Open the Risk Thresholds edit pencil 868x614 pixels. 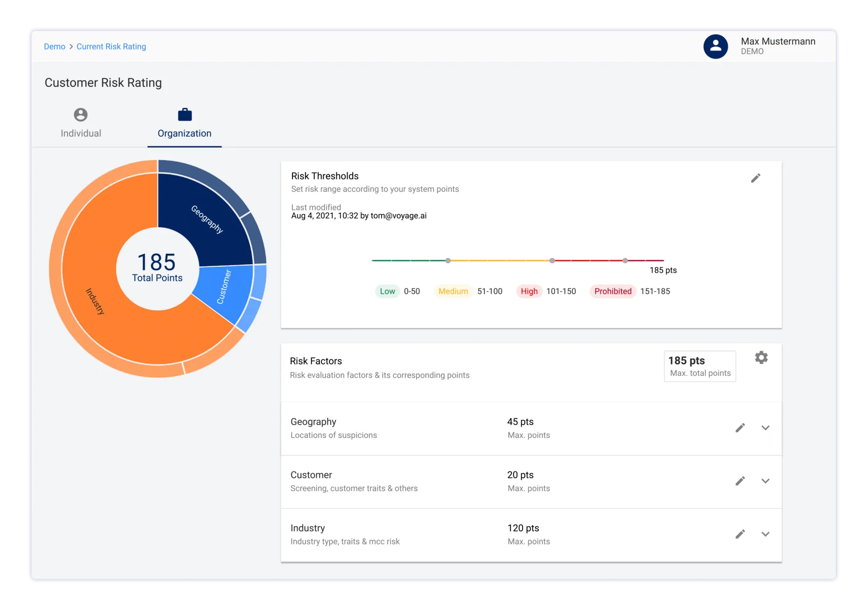756,178
